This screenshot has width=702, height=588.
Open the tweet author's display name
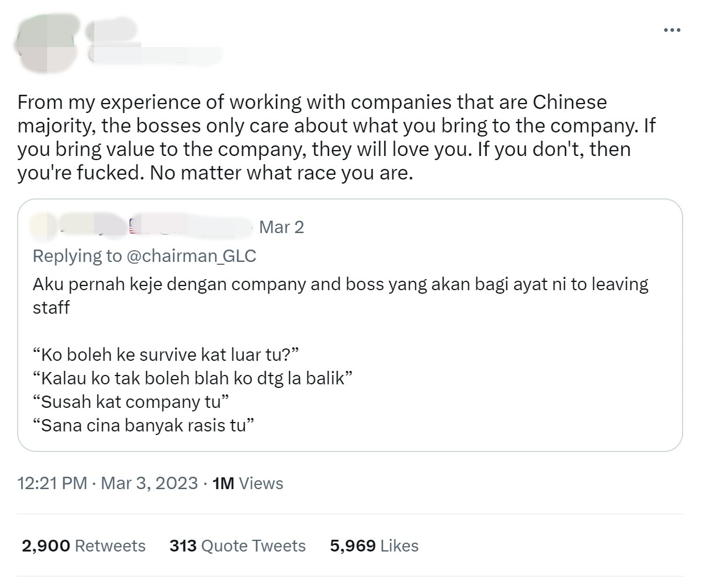pyautogui.click(x=112, y=30)
